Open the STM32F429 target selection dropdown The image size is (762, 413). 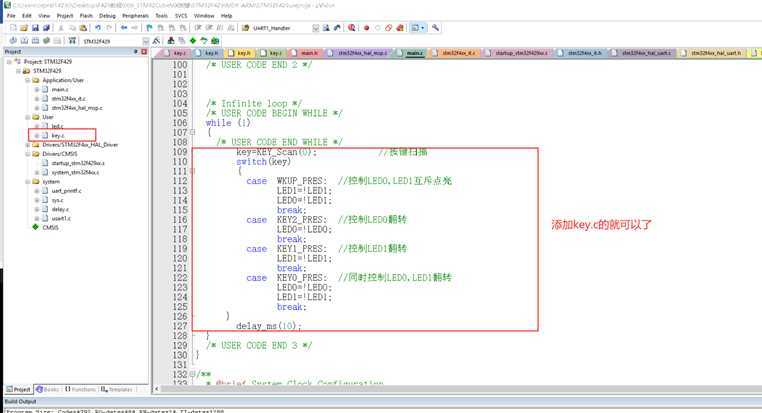[x=145, y=41]
